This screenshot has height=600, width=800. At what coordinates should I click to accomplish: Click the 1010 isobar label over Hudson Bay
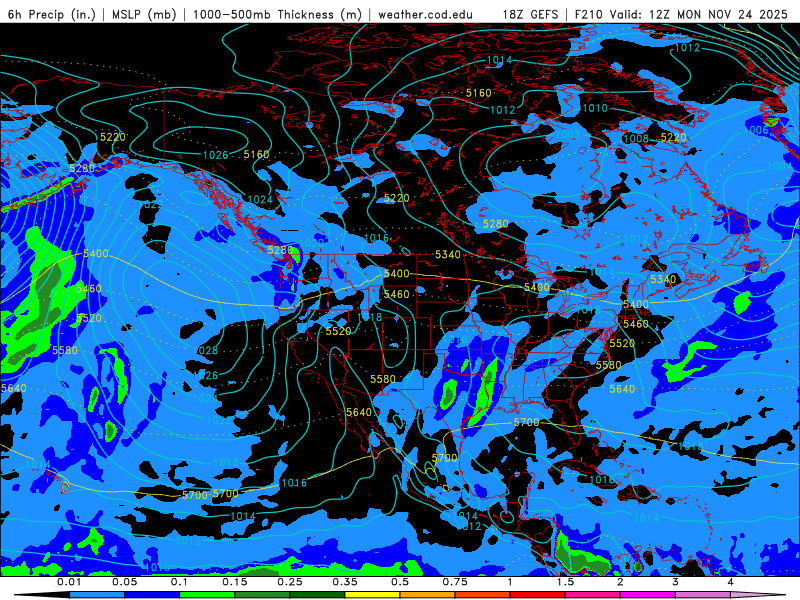595,108
